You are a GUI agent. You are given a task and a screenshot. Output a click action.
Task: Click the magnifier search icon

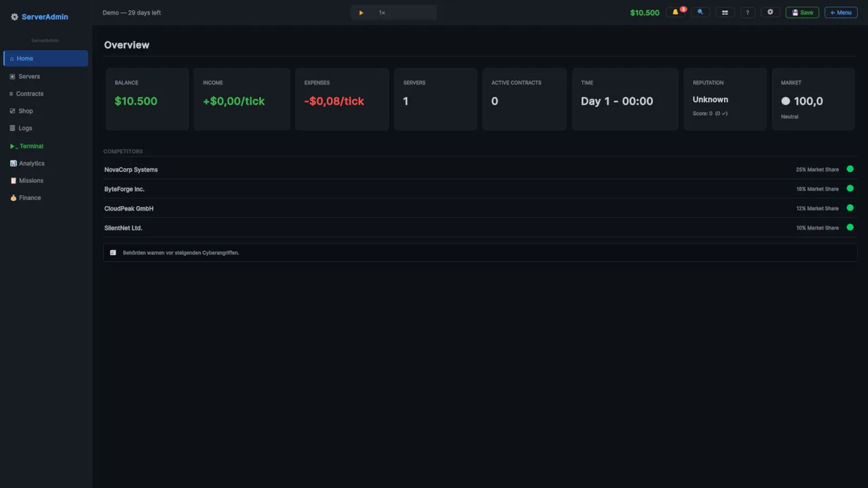[701, 12]
